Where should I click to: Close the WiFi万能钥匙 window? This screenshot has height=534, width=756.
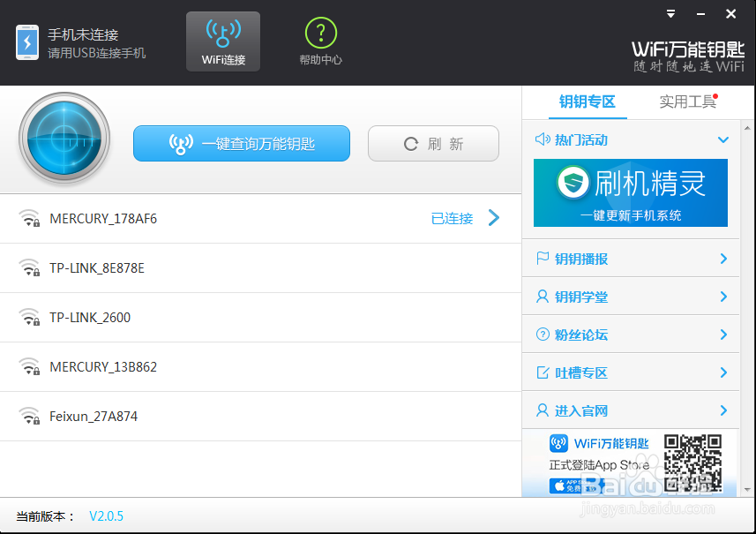731,14
